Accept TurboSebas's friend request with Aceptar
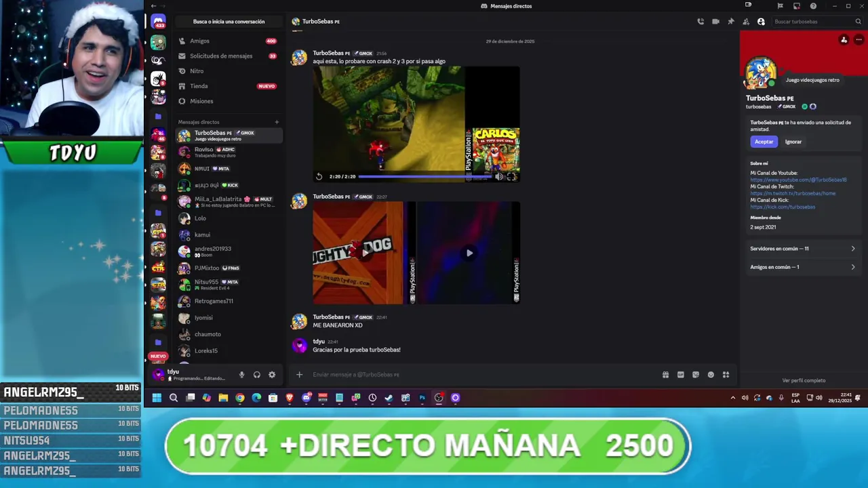 (764, 142)
